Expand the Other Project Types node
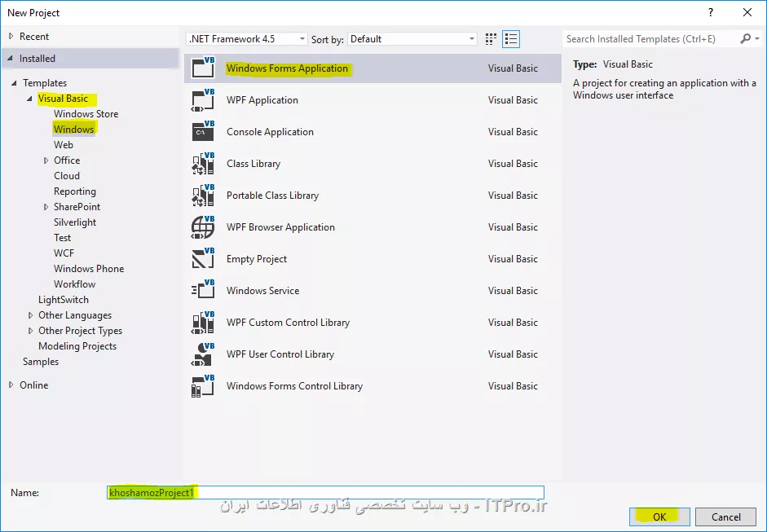The image size is (767, 532). [x=30, y=331]
